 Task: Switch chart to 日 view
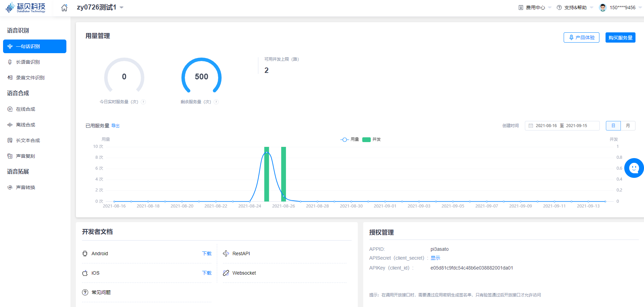click(613, 126)
